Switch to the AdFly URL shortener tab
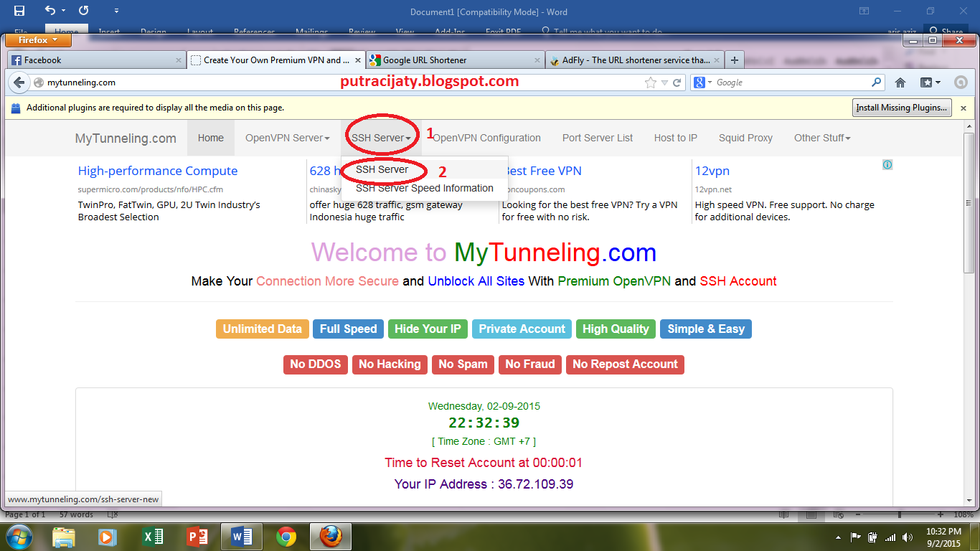The width and height of the screenshot is (980, 551). (x=635, y=60)
